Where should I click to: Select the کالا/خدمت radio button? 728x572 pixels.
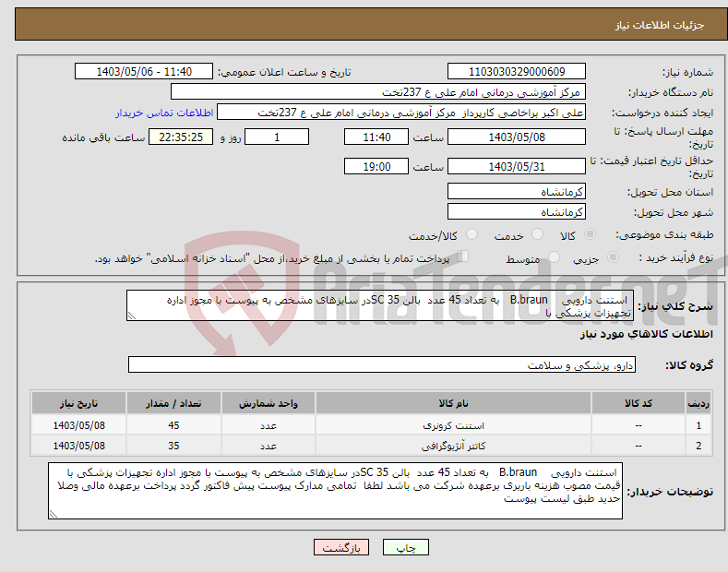471,234
